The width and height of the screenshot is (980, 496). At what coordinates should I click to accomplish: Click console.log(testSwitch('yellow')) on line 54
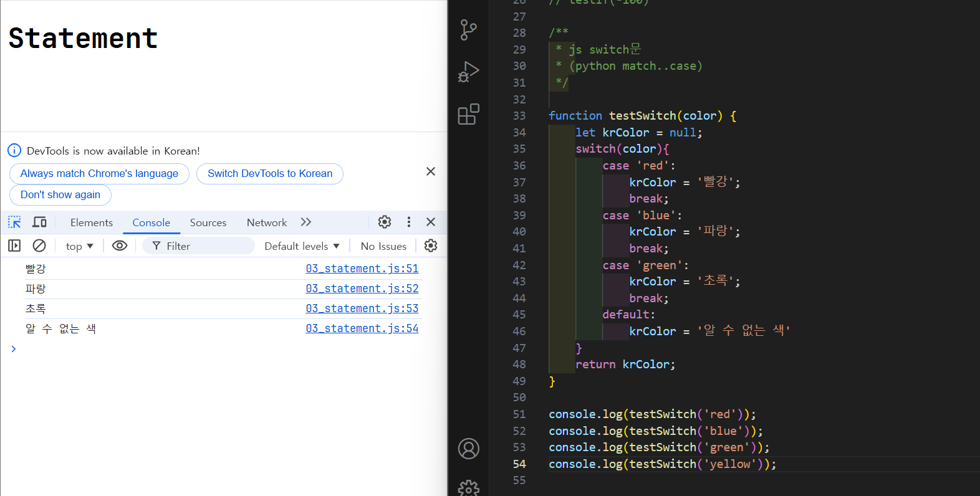tap(663, 464)
